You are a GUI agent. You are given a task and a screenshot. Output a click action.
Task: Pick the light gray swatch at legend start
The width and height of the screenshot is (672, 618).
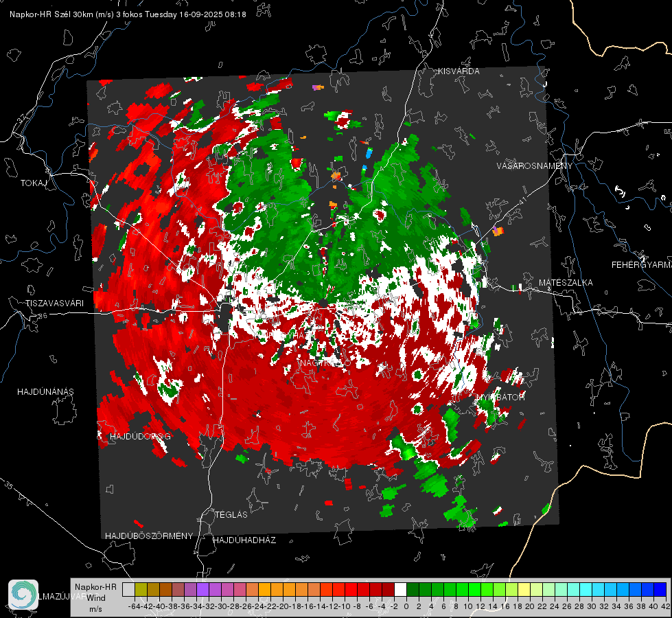128,589
